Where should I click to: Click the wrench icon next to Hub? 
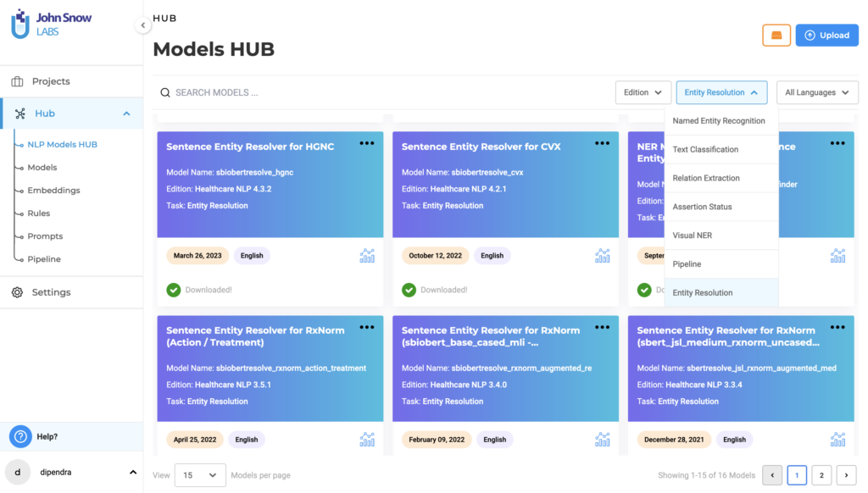[x=18, y=113]
